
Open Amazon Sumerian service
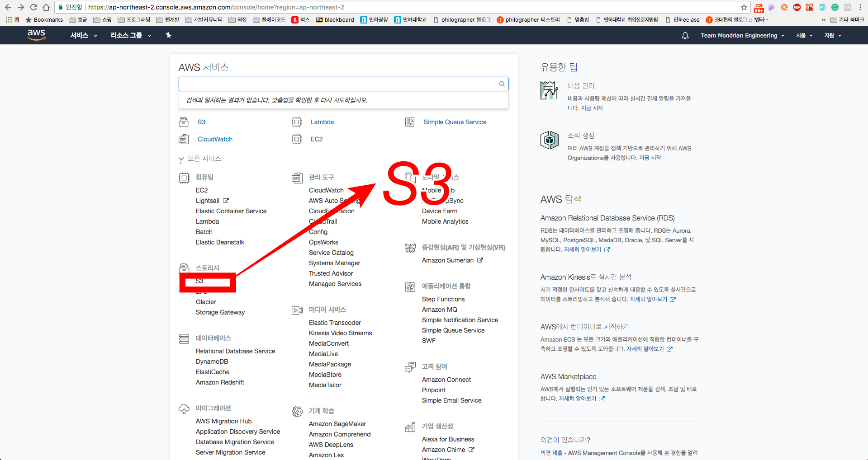pos(452,260)
